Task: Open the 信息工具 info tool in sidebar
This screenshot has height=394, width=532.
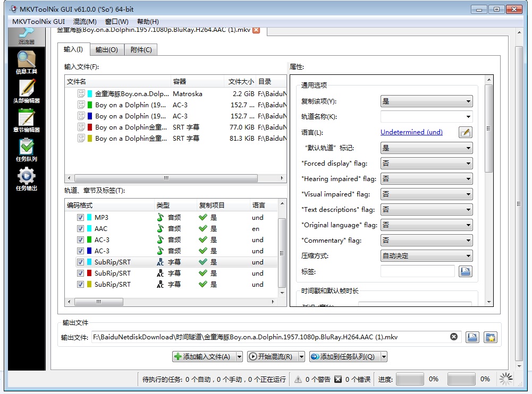Action: (x=27, y=63)
